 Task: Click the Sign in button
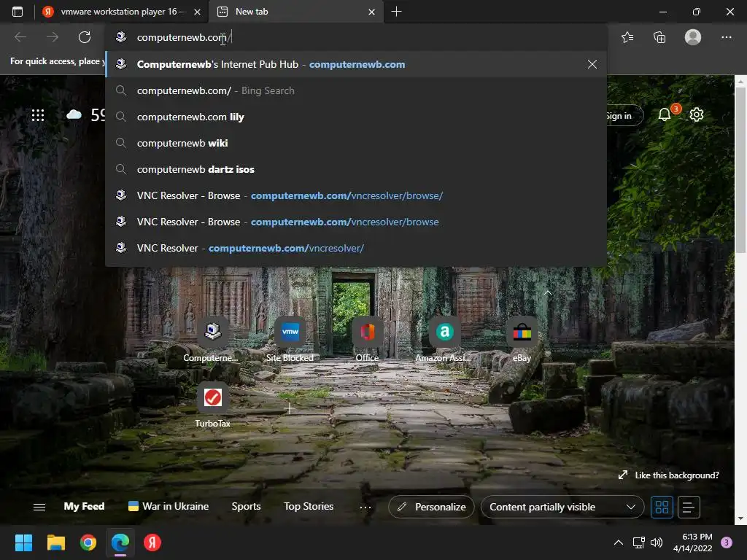click(623, 115)
